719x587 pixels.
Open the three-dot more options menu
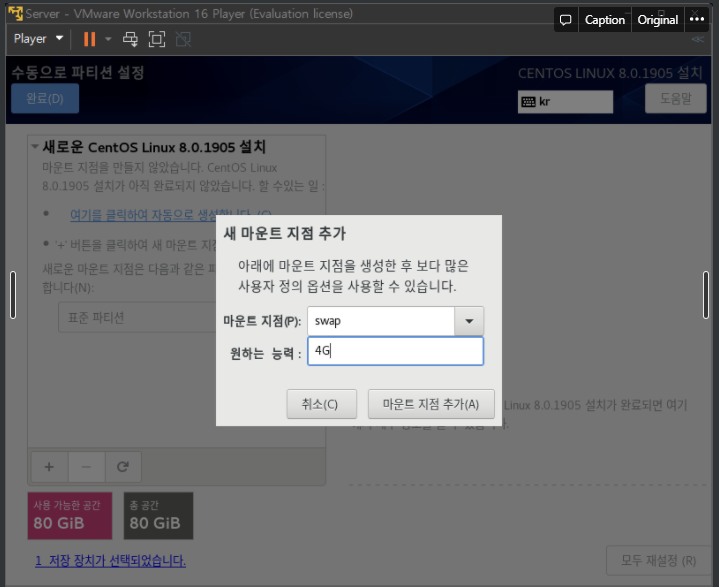697,20
